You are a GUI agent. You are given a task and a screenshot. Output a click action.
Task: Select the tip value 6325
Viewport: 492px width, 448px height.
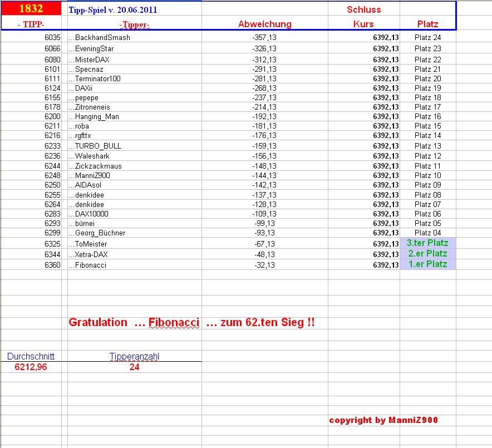[x=52, y=244]
